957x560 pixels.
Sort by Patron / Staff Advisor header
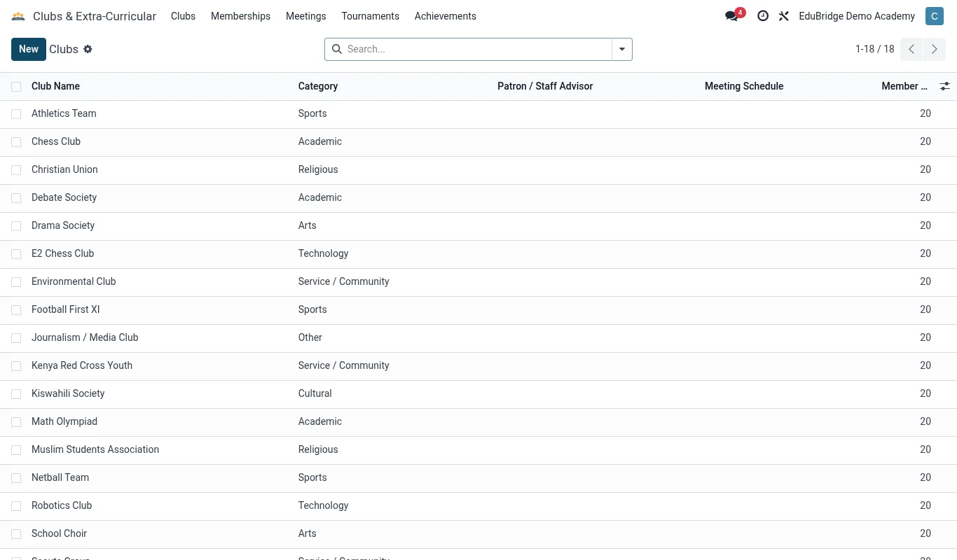(545, 86)
